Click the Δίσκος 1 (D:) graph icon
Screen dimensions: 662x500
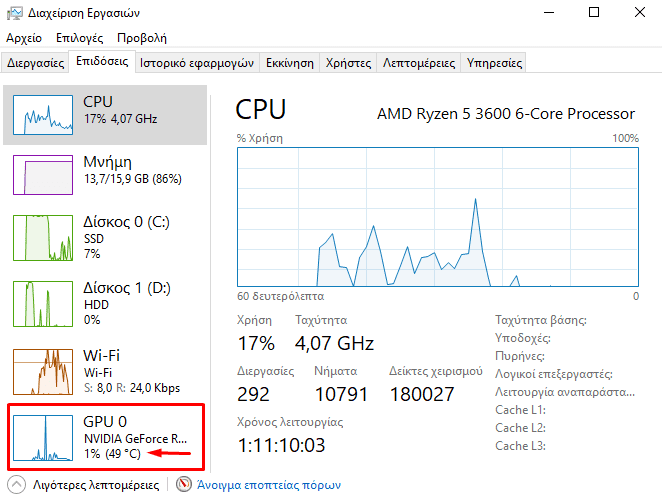pos(43,306)
